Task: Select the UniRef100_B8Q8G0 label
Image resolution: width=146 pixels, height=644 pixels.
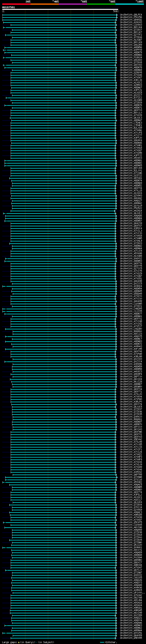Action: pyautogui.click(x=131, y=331)
